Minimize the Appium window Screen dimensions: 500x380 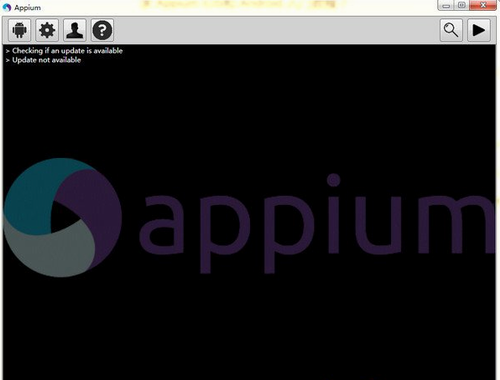click(x=446, y=5)
